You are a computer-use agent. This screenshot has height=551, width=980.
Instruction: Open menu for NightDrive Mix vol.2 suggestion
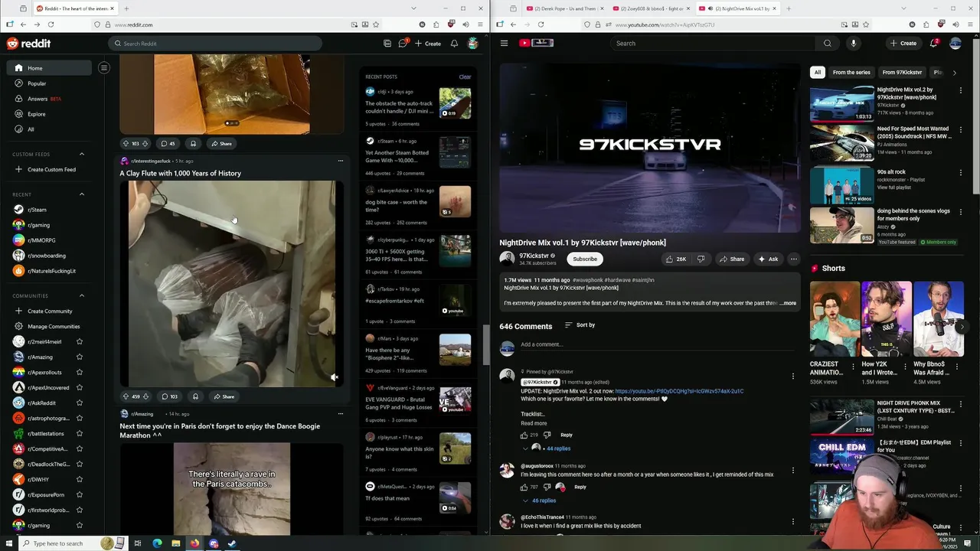pyautogui.click(x=960, y=90)
